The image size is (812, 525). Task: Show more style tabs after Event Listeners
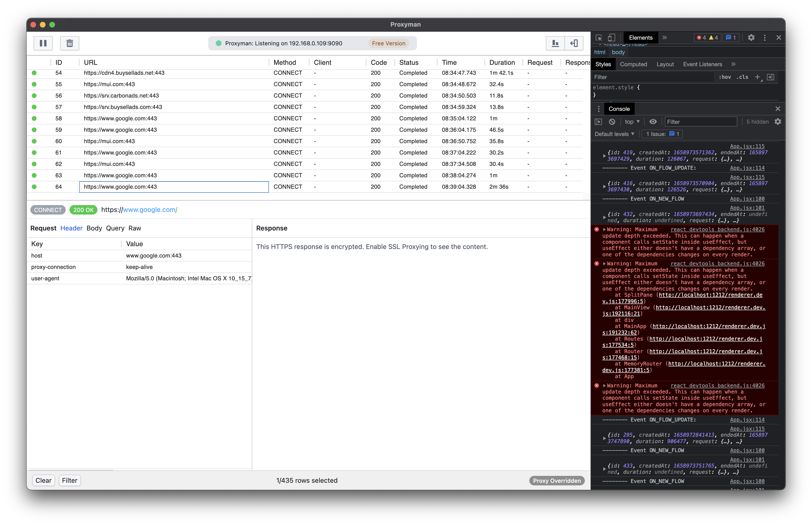(x=733, y=64)
